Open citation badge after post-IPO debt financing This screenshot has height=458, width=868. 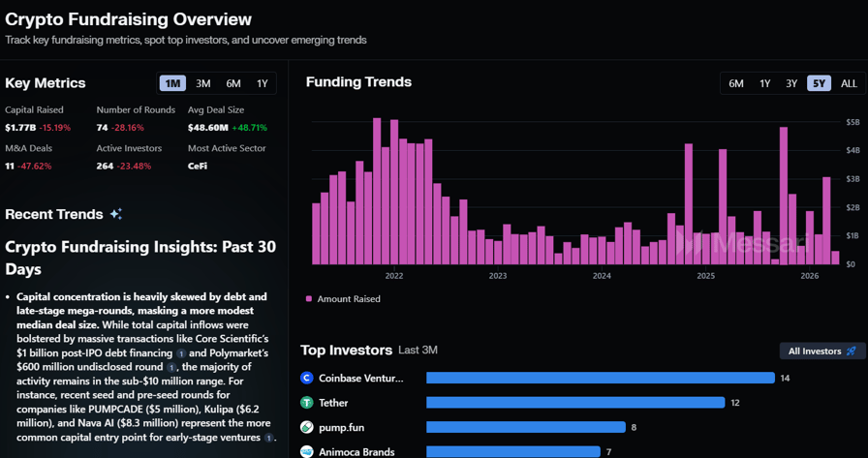point(181,353)
